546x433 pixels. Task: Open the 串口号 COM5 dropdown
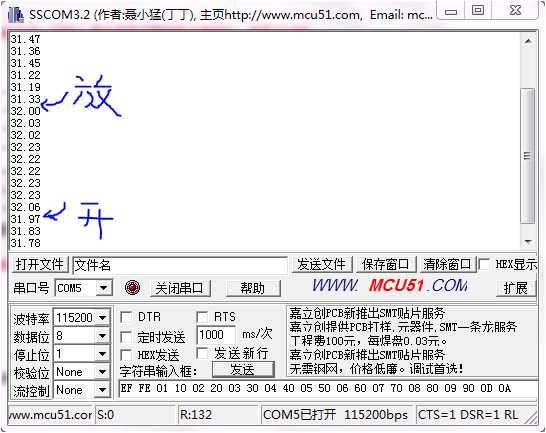103,288
